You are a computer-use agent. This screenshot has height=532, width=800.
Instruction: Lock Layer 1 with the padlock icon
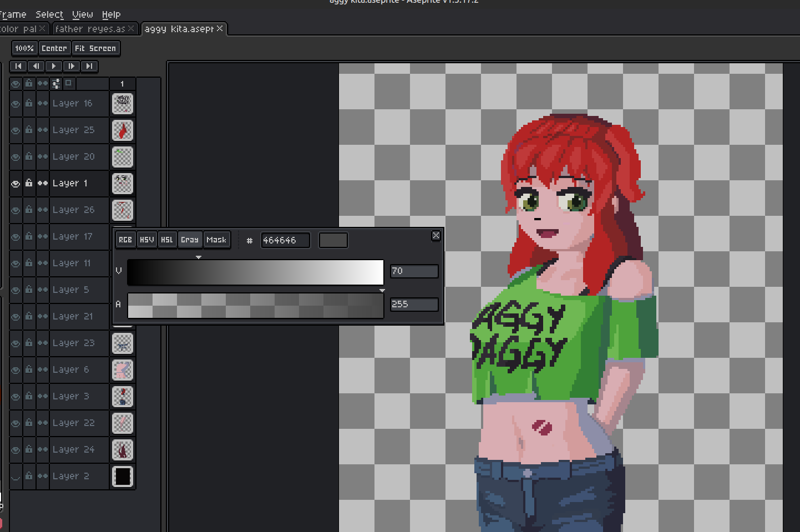click(29, 183)
